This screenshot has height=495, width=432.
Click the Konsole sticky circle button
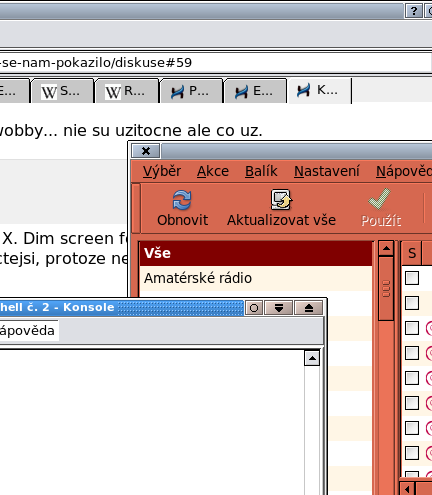pos(254,308)
